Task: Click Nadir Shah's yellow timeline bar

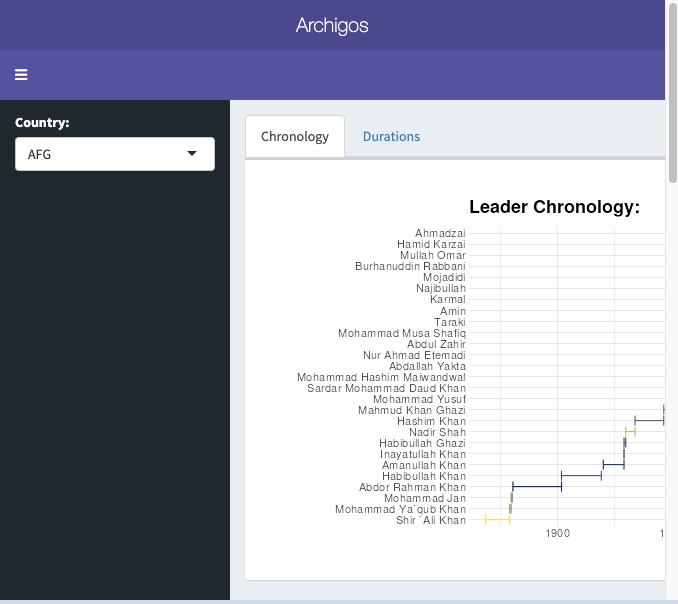Action: click(630, 432)
